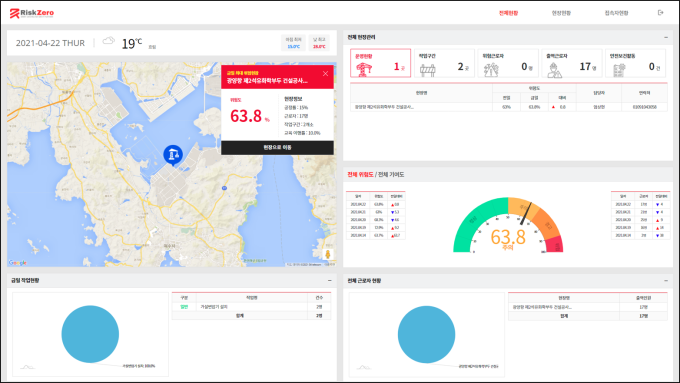680x383 pixels.
Task: Click the Google logo on the map
Action: [17, 262]
